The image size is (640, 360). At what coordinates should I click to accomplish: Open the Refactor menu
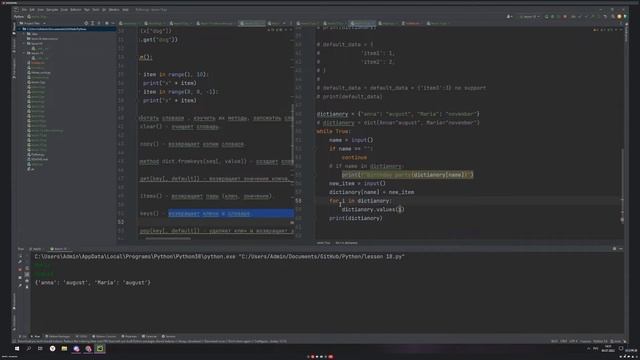pyautogui.click(x=76, y=9)
